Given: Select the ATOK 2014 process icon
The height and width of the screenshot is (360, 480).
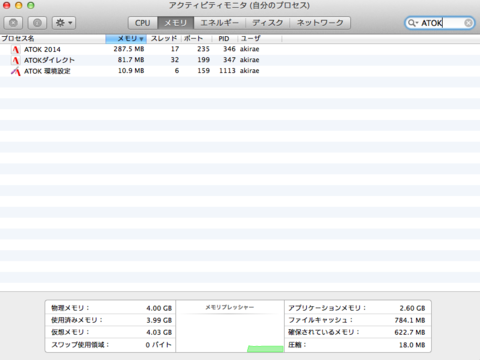Looking at the screenshot, I should click(15, 49).
